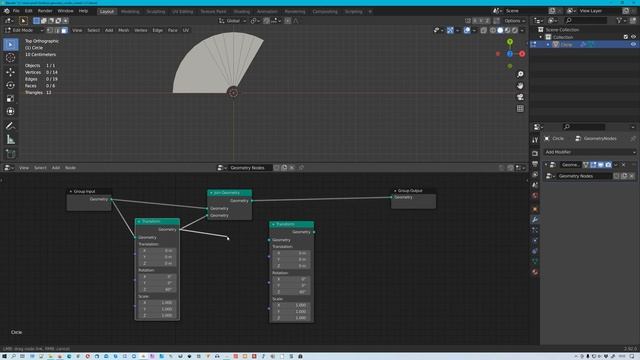
Task: Toggle X-ray display in the viewport header
Action: coord(484,30)
